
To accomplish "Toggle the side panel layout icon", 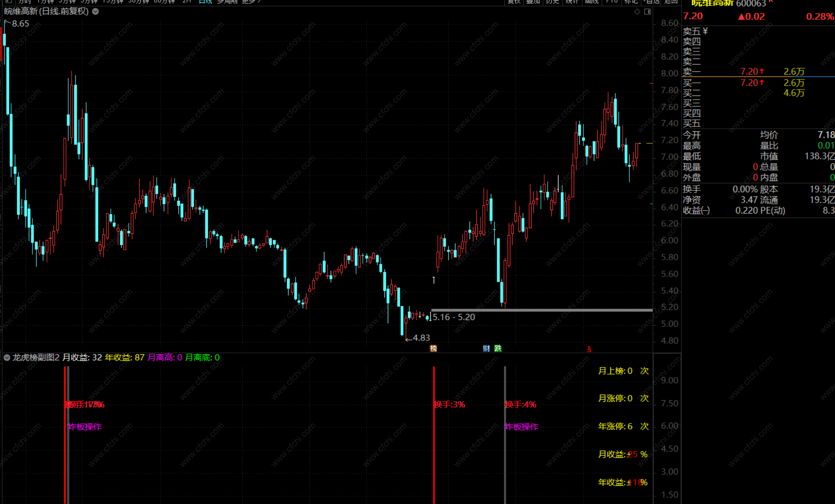I will [648, 12].
